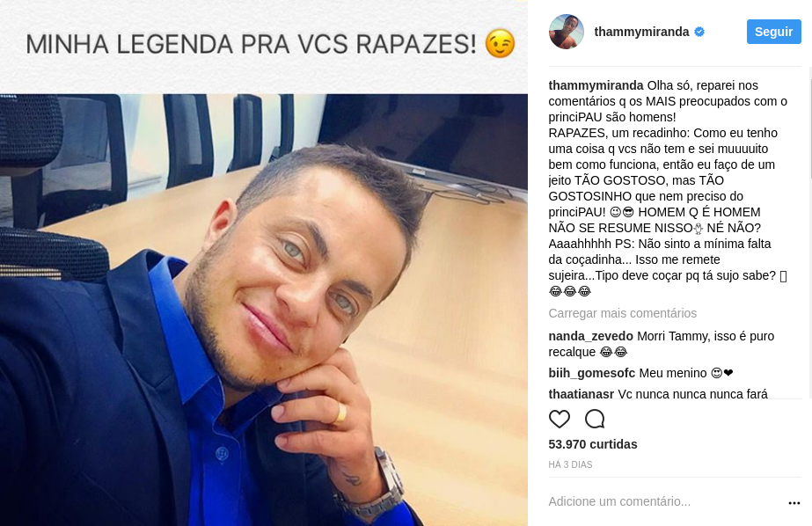This screenshot has height=526, width=812.
Task: Click the HÁ 3 DIAS timestamp
Action: (x=570, y=465)
